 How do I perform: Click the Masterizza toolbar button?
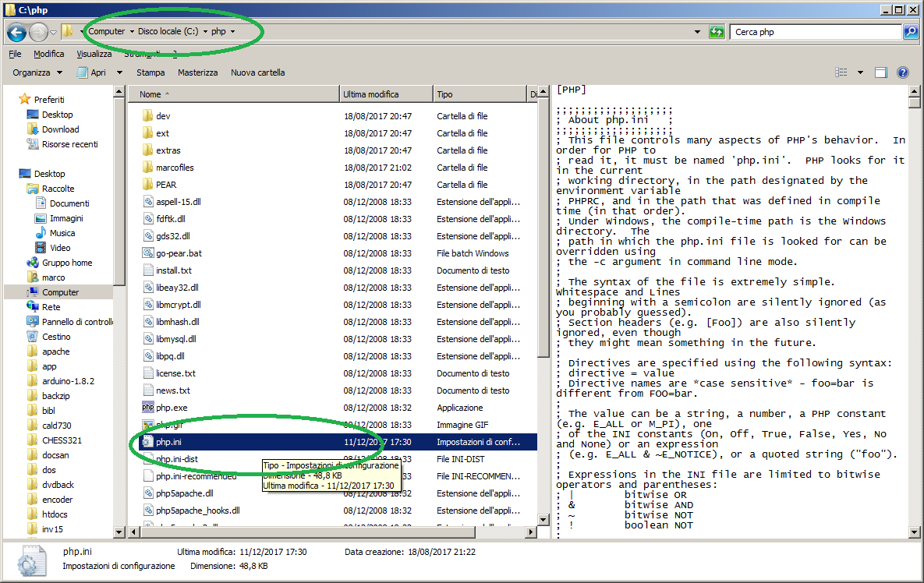coord(197,72)
